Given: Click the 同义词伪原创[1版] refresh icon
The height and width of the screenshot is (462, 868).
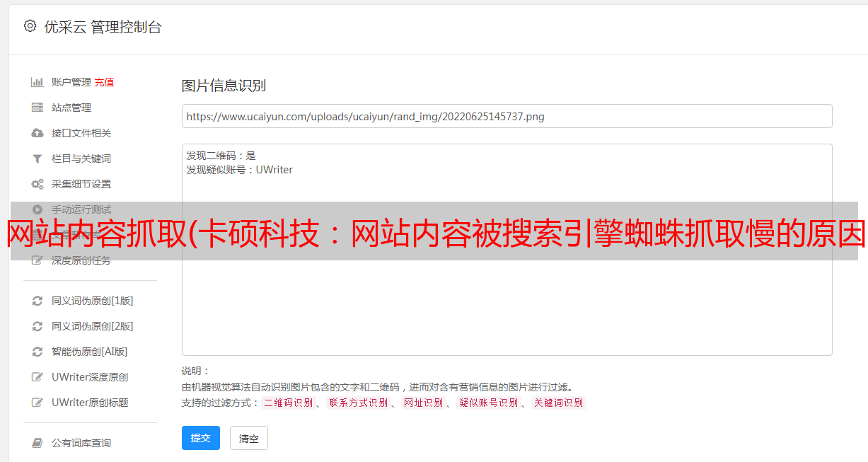Looking at the screenshot, I should [x=37, y=301].
